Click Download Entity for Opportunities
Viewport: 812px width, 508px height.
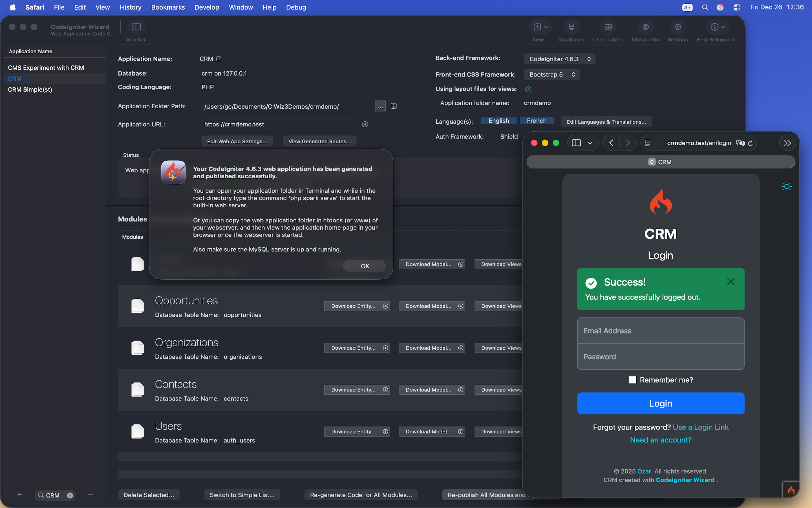click(x=357, y=306)
